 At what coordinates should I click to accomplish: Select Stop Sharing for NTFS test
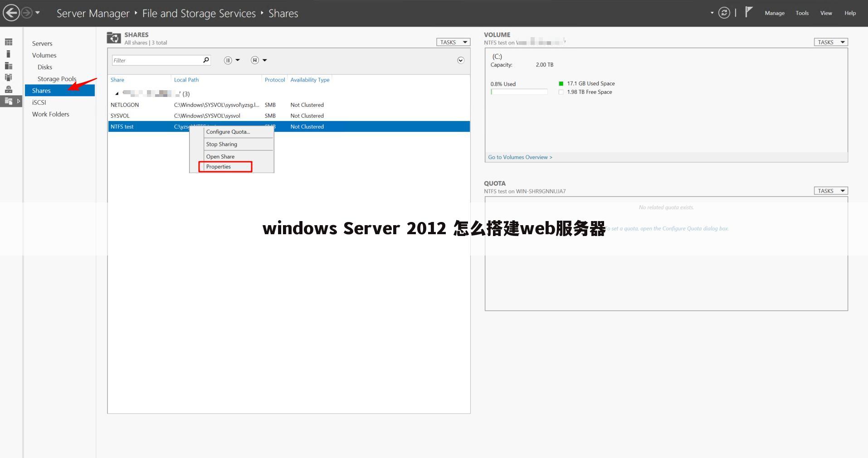[x=222, y=144]
